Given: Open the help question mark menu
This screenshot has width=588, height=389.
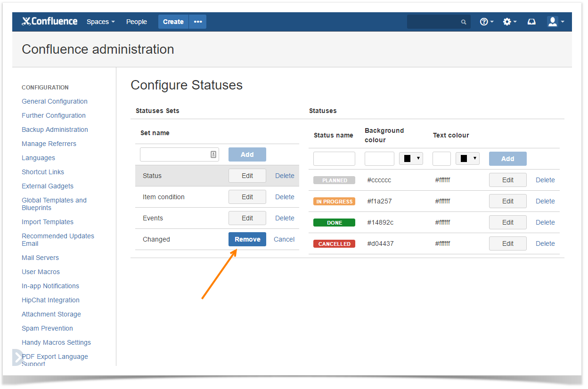Looking at the screenshot, I should (x=486, y=22).
